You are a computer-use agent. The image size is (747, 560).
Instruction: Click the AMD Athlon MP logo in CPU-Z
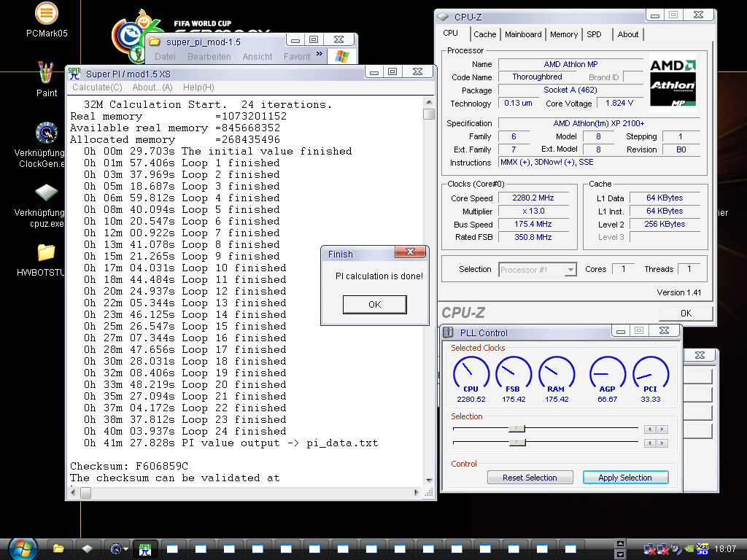[673, 83]
